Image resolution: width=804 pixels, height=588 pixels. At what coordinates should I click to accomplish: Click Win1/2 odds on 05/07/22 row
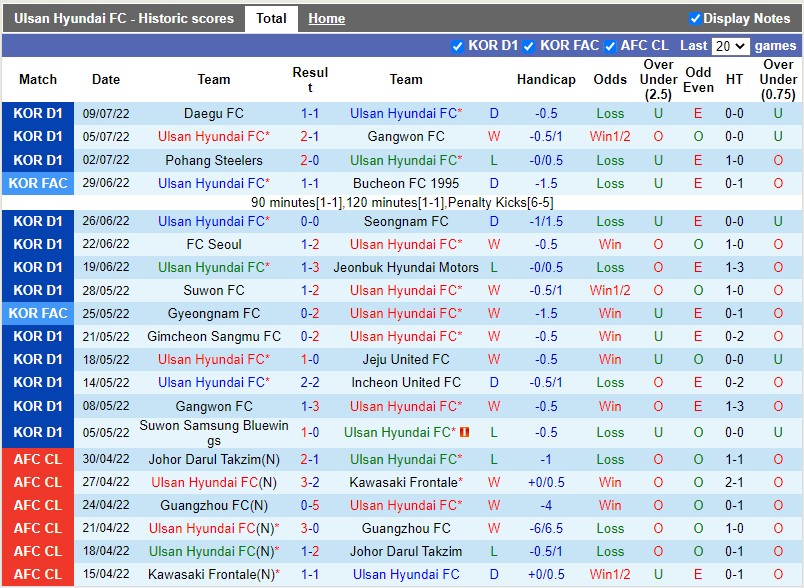point(610,136)
